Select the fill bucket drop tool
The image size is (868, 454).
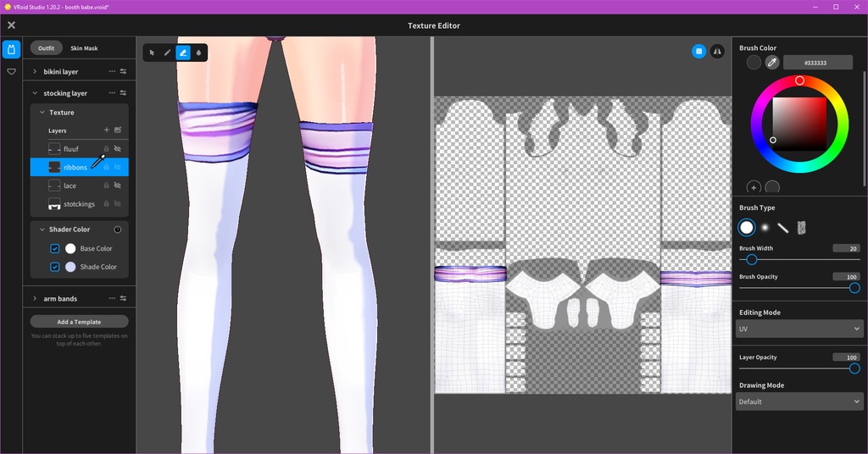[198, 53]
